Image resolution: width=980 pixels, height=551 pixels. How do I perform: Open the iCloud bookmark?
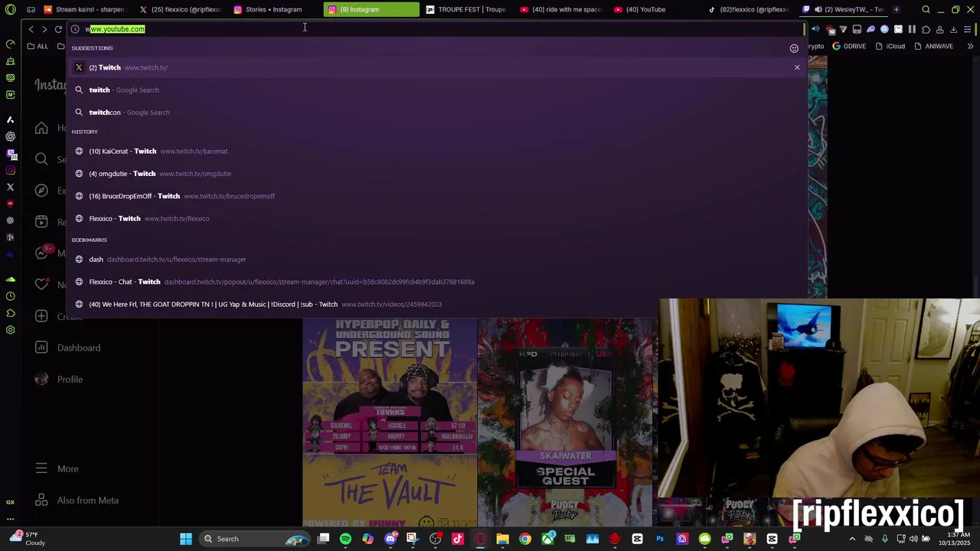pos(890,46)
